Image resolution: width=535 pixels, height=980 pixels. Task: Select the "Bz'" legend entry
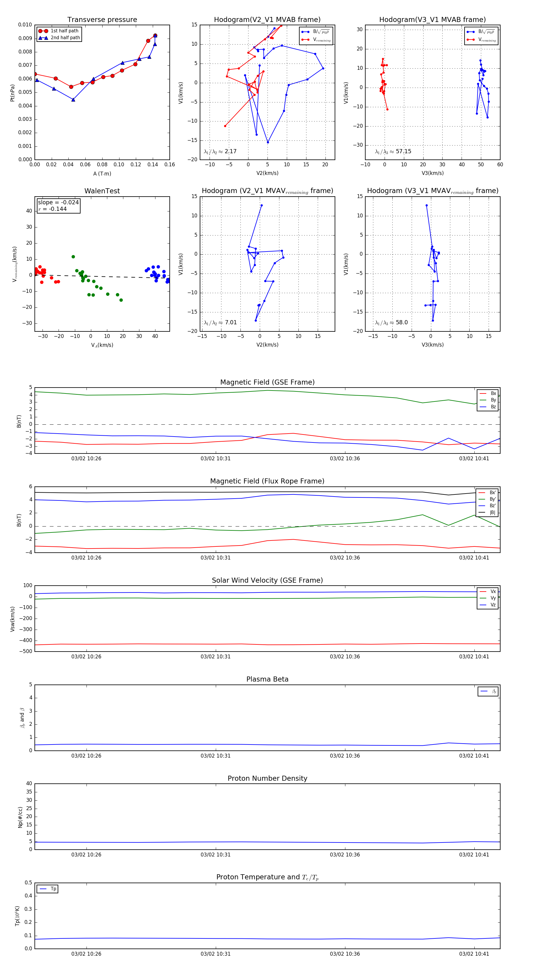(x=487, y=506)
